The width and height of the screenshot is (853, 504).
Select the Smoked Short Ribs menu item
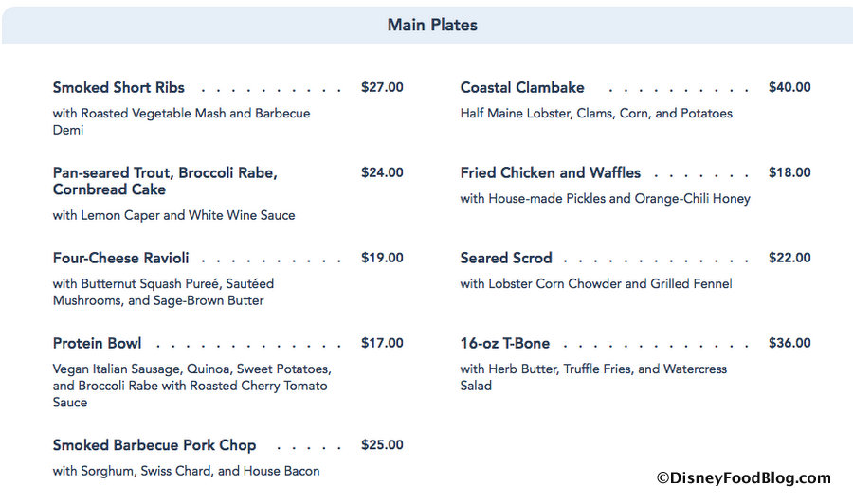(x=118, y=87)
